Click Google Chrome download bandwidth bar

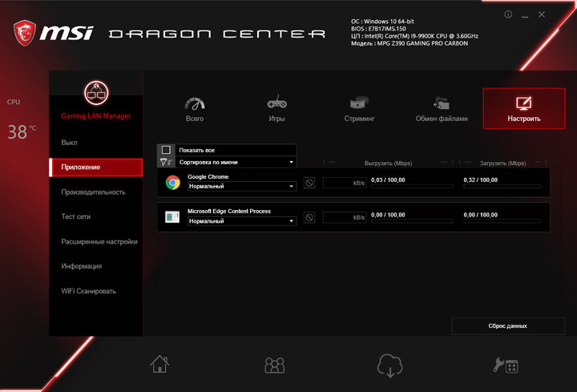coord(502,187)
